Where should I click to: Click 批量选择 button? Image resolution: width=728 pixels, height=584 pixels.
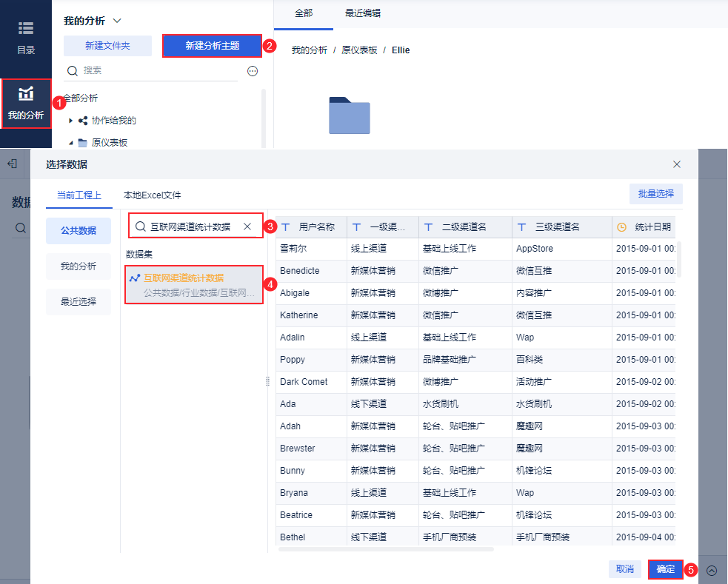point(655,193)
